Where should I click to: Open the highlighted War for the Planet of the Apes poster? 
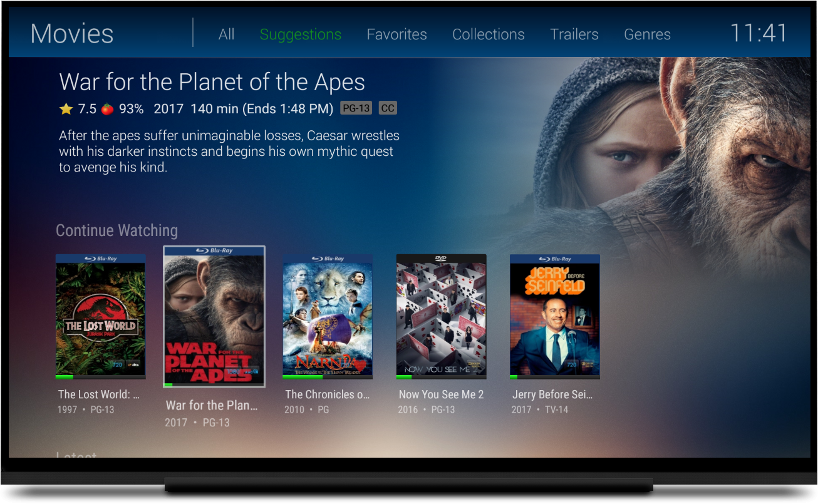pyautogui.click(x=214, y=316)
